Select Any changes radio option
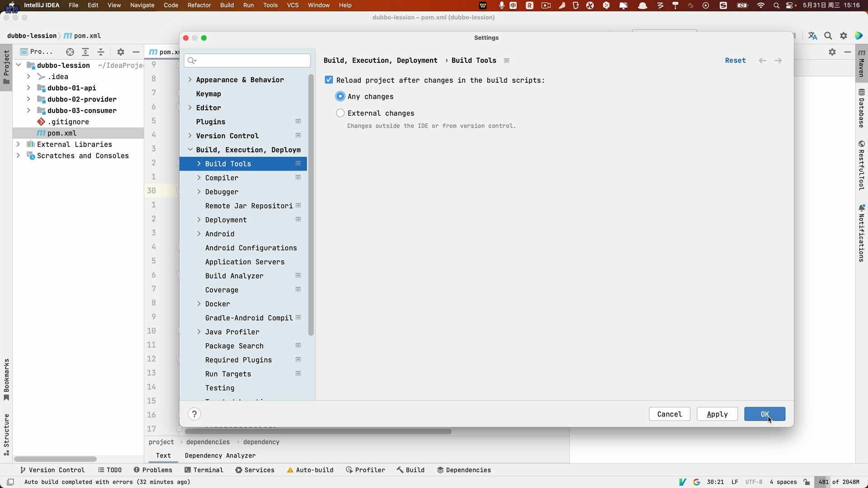Viewport: 868px width, 488px height. [340, 96]
